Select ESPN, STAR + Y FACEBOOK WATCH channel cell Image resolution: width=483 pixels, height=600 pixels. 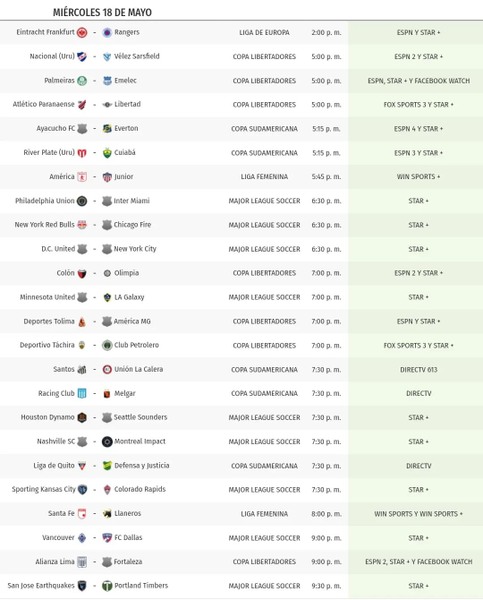click(419, 81)
